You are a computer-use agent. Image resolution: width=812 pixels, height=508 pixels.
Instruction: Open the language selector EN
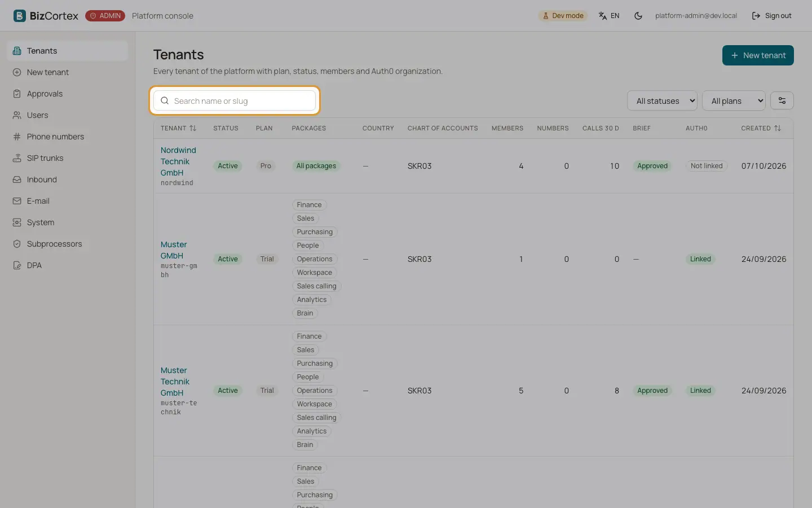(x=609, y=16)
